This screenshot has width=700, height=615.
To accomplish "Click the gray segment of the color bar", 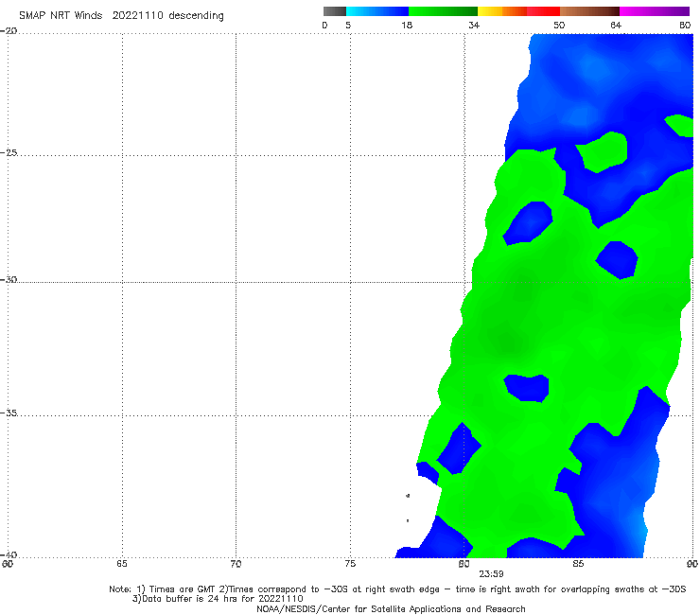I will tap(334, 11).
